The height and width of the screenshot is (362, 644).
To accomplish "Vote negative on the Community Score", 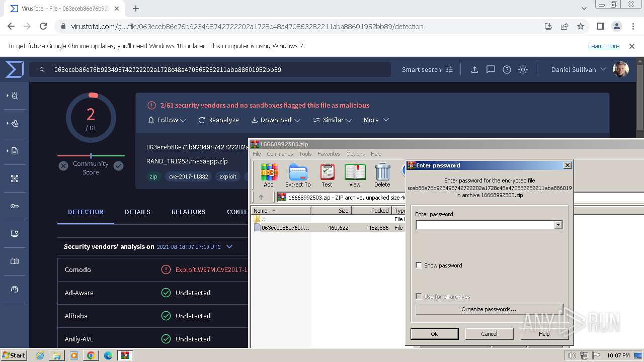I will click(63, 166).
